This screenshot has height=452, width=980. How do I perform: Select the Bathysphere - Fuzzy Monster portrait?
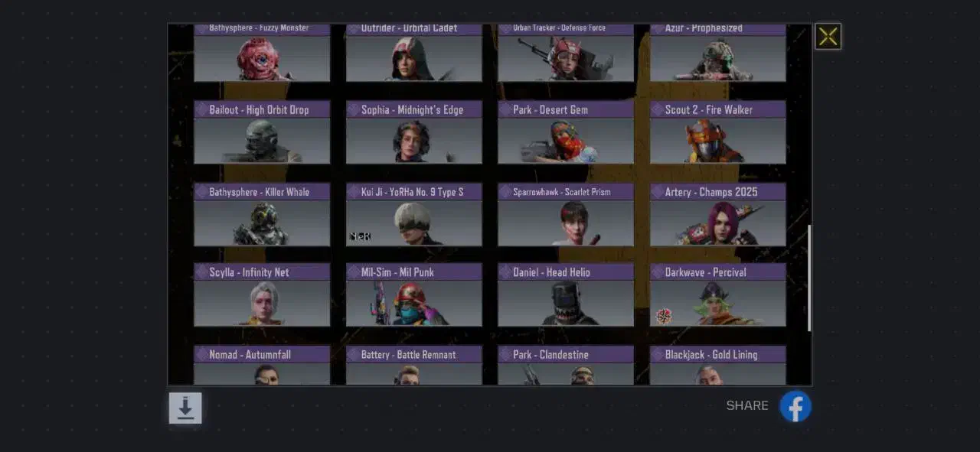(x=262, y=58)
